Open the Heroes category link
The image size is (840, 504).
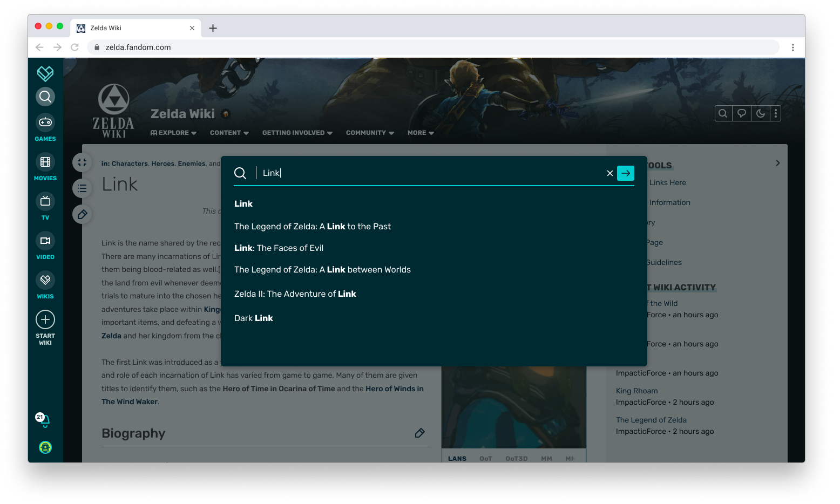tap(163, 164)
